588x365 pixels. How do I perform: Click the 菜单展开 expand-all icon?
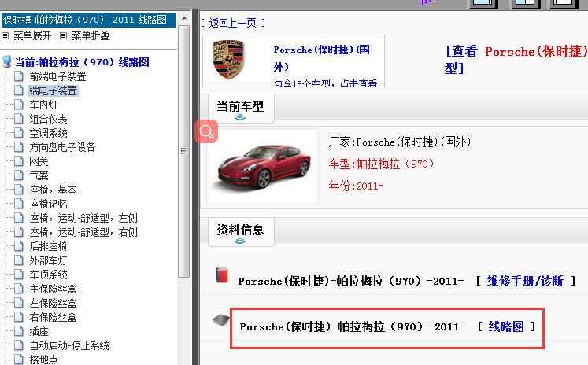6,36
